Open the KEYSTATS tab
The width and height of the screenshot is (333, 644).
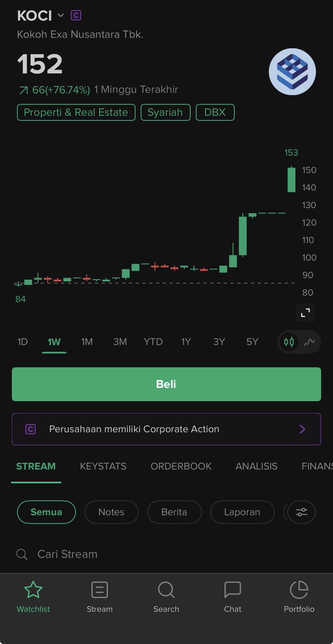(103, 466)
